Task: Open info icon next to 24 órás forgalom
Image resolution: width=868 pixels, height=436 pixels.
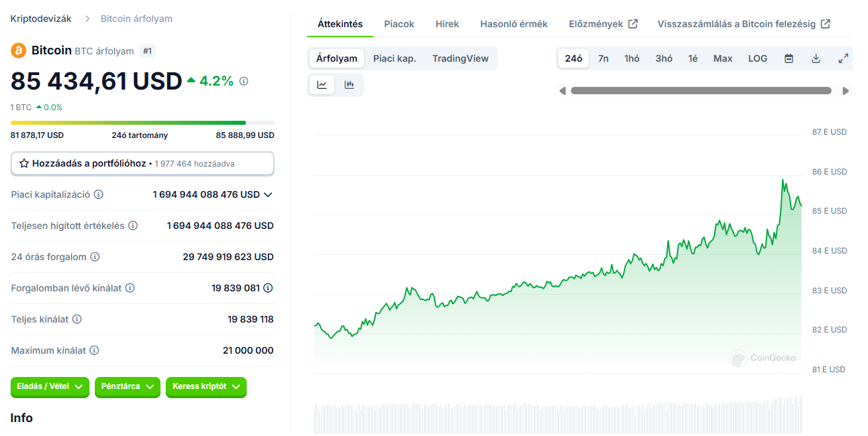Action: click(95, 257)
